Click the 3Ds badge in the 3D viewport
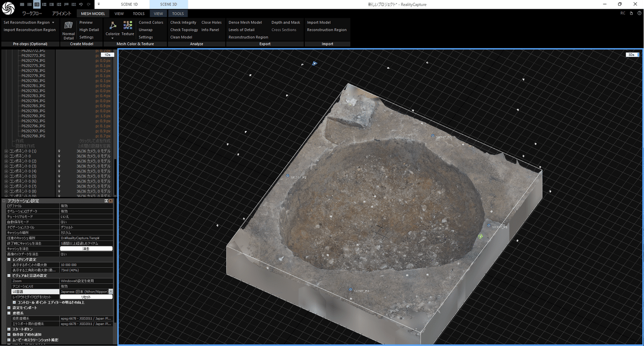 pyautogui.click(x=632, y=55)
